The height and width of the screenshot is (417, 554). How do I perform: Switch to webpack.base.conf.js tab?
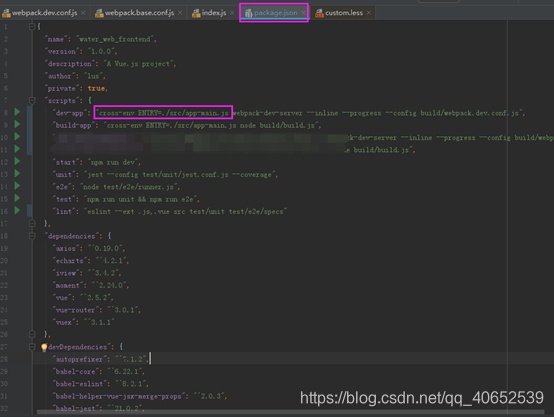point(139,13)
